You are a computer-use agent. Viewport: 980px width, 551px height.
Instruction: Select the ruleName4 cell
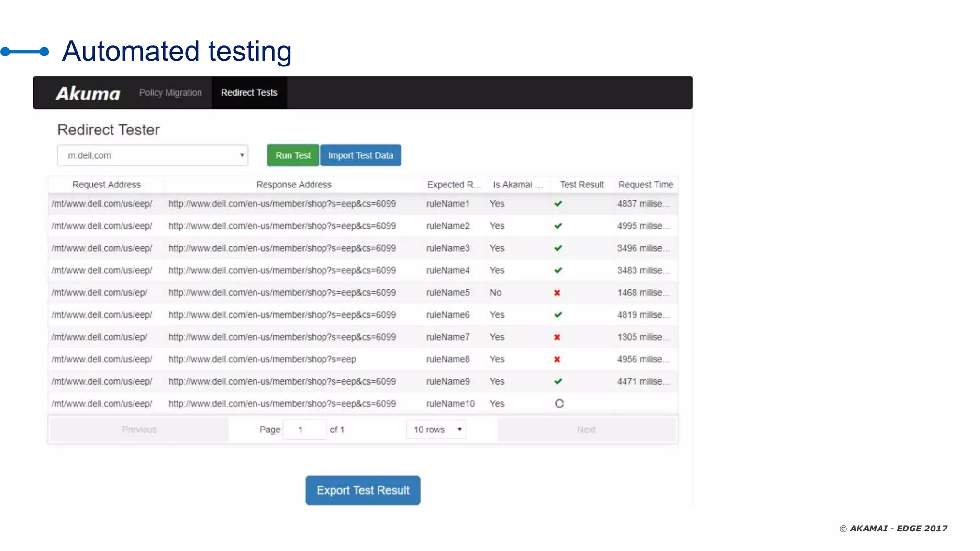(x=448, y=270)
